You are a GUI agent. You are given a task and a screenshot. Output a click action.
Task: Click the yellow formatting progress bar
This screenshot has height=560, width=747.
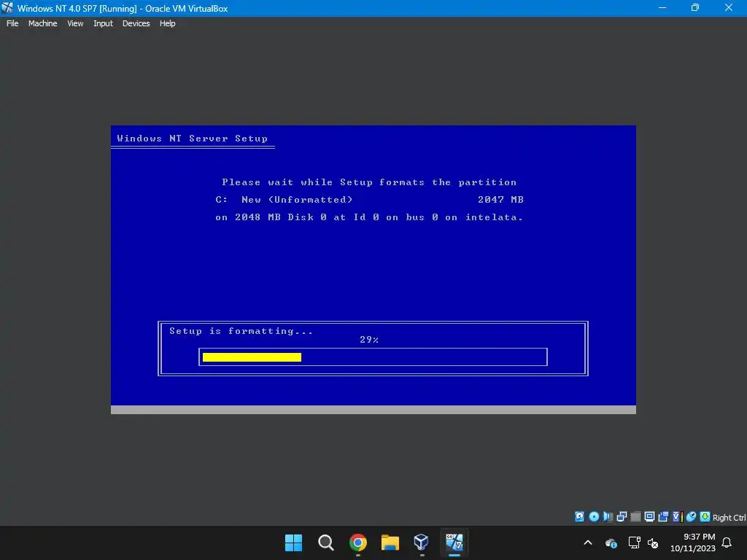[252, 357]
